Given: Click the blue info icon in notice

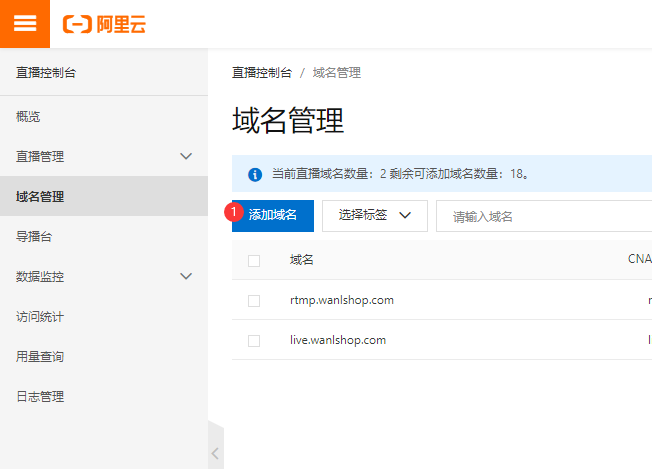Looking at the screenshot, I should click(255, 174).
